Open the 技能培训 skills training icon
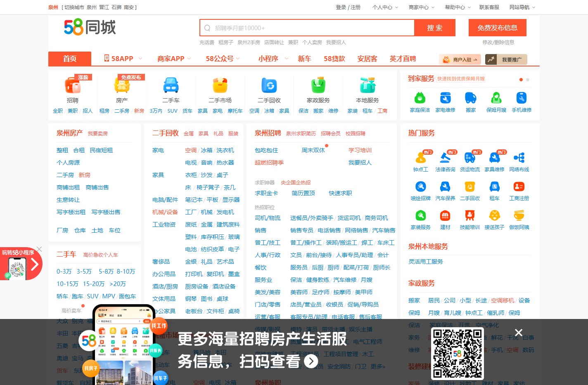588x385 pixels. tap(470, 215)
